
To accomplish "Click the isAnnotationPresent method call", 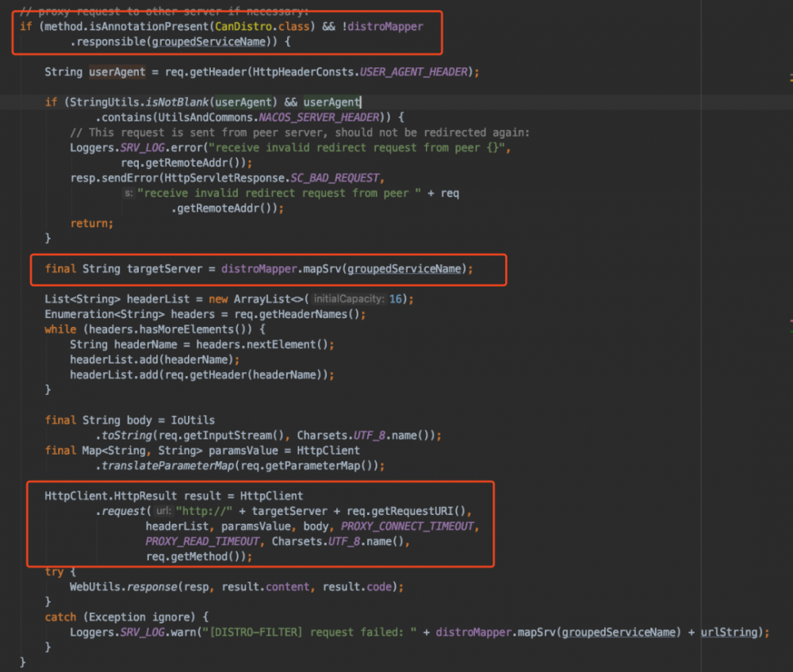I will pyautogui.click(x=148, y=26).
